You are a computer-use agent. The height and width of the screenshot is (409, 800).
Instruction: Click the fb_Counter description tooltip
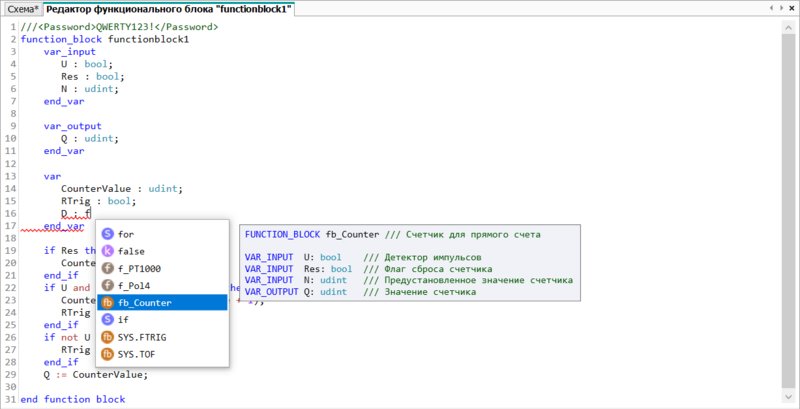click(410, 263)
